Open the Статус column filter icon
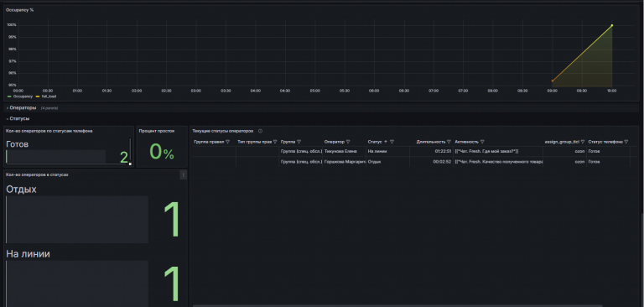This screenshot has height=307, width=644. pos(392,142)
